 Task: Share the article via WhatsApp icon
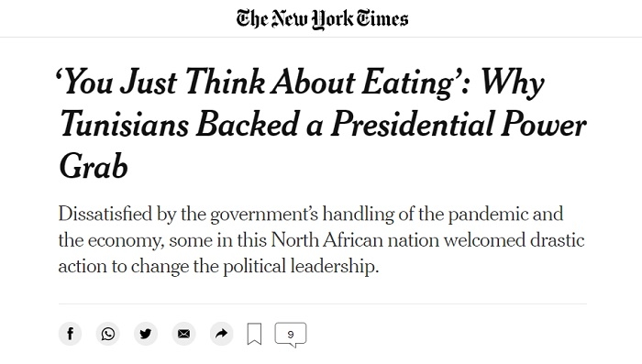tap(108, 334)
